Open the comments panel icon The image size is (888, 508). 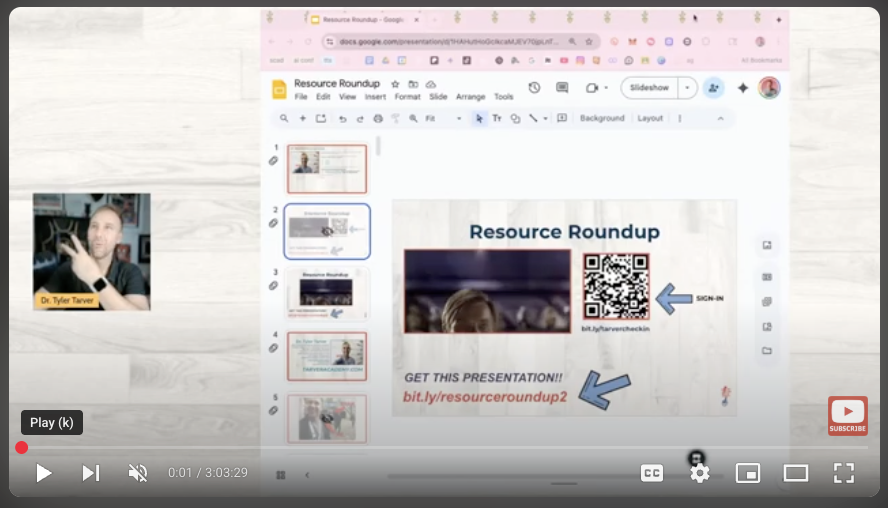(562, 88)
